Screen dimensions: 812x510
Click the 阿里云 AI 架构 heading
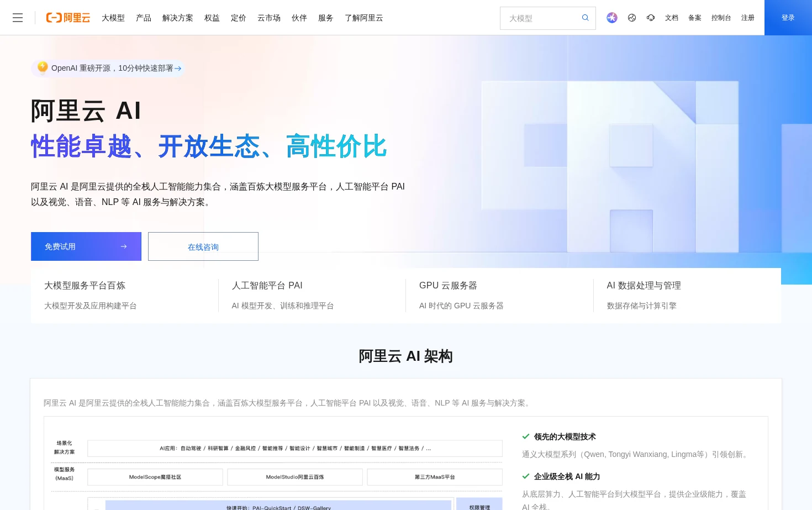[x=406, y=356]
